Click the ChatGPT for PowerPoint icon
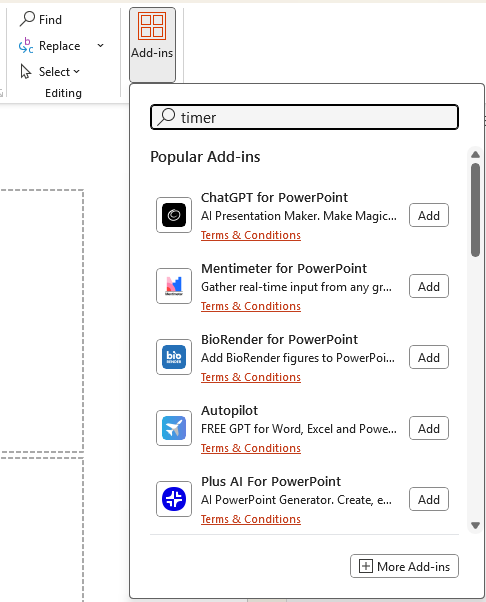Screen dimensions: 486x602 pos(174,215)
